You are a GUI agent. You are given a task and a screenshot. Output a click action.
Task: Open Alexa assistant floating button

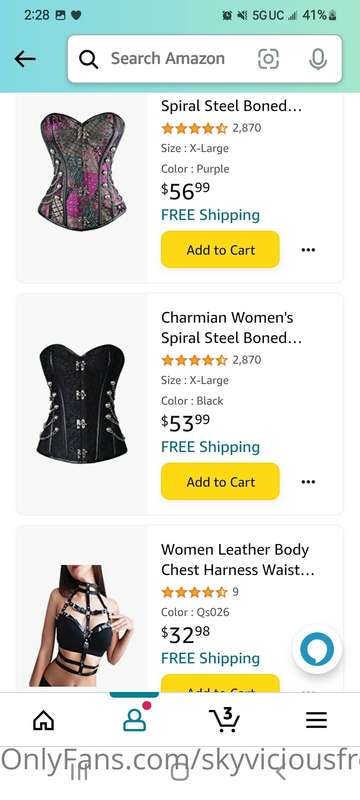[x=317, y=649]
